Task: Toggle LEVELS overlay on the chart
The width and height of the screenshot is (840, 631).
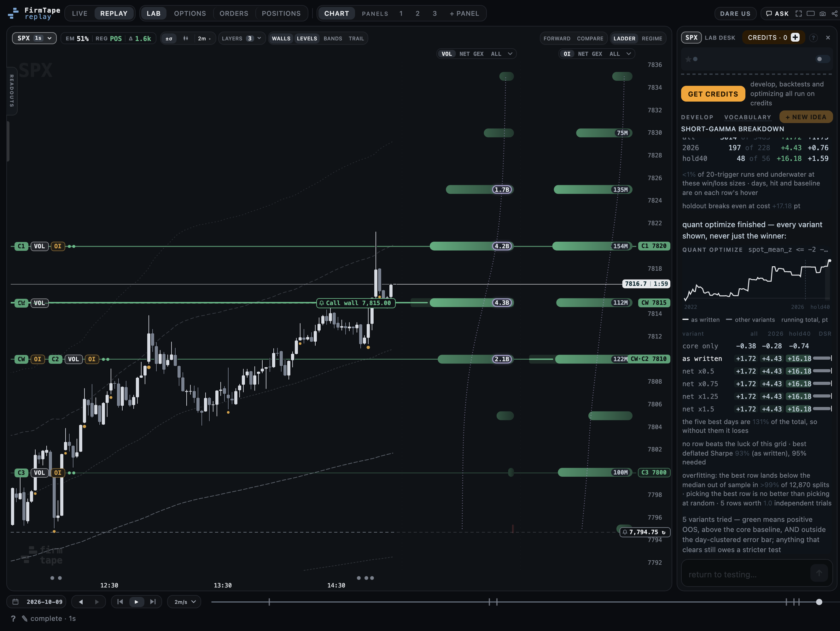Action: point(307,38)
